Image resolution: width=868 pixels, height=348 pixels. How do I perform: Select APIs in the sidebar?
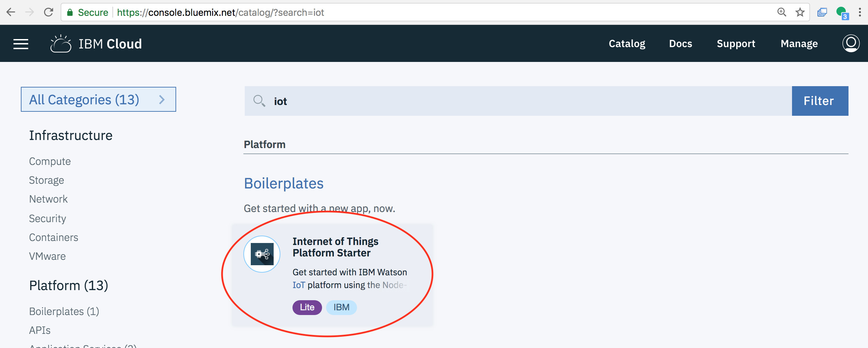point(40,330)
